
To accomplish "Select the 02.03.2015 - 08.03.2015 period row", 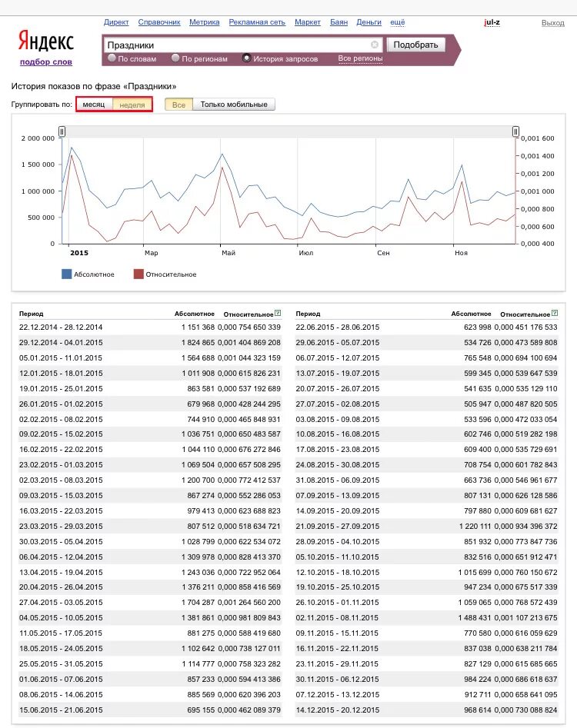I will pyautogui.click(x=149, y=480).
